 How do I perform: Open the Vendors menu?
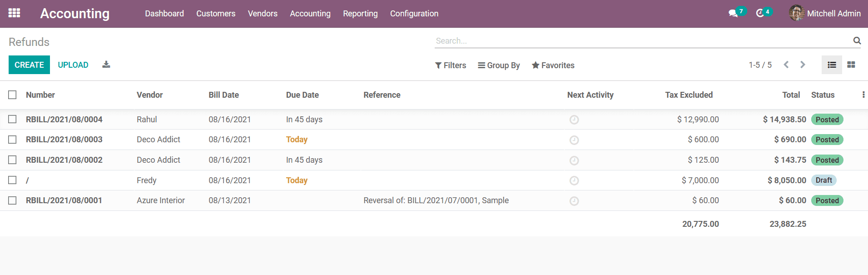pyautogui.click(x=263, y=14)
